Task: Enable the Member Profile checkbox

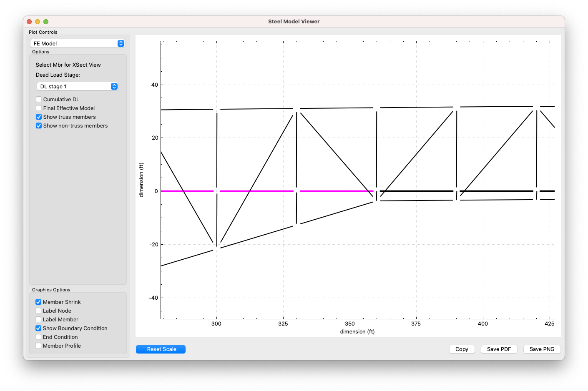Action: 38,346
